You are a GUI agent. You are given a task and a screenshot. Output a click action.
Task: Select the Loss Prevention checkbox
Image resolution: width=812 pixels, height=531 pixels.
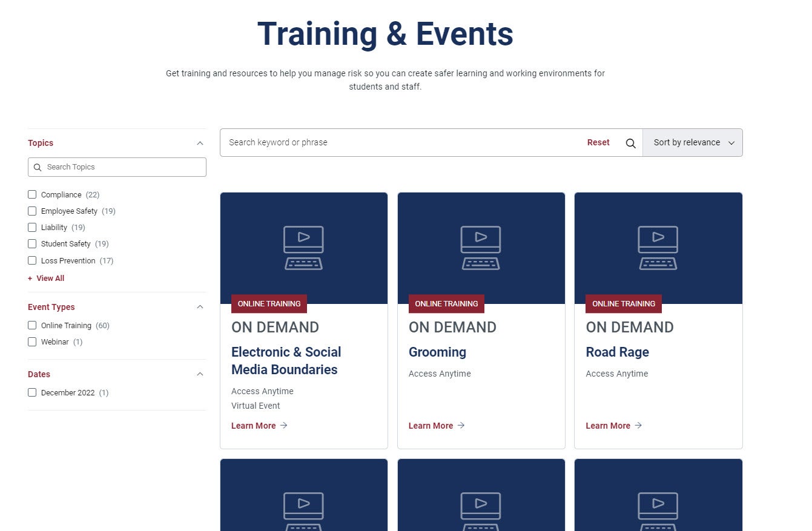32,260
